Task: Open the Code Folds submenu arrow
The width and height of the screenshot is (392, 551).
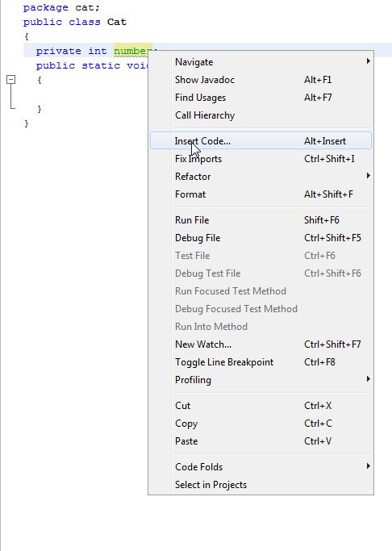Action: tap(368, 466)
